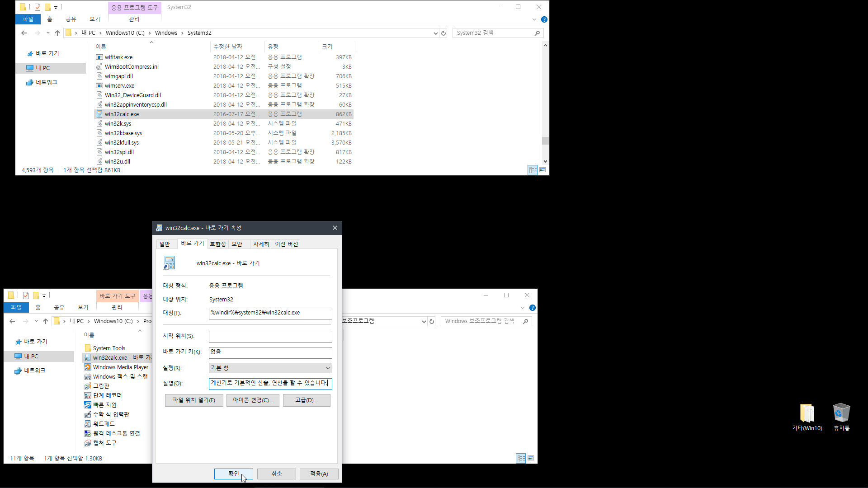Sort System32 list by 유형 column
Screen dimensions: 868x488
292,47
